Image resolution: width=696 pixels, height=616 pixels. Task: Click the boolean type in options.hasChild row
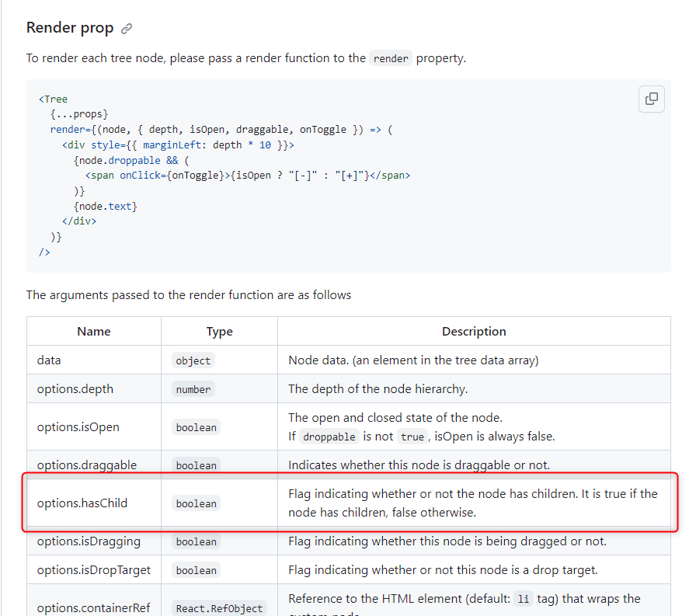[x=196, y=503]
